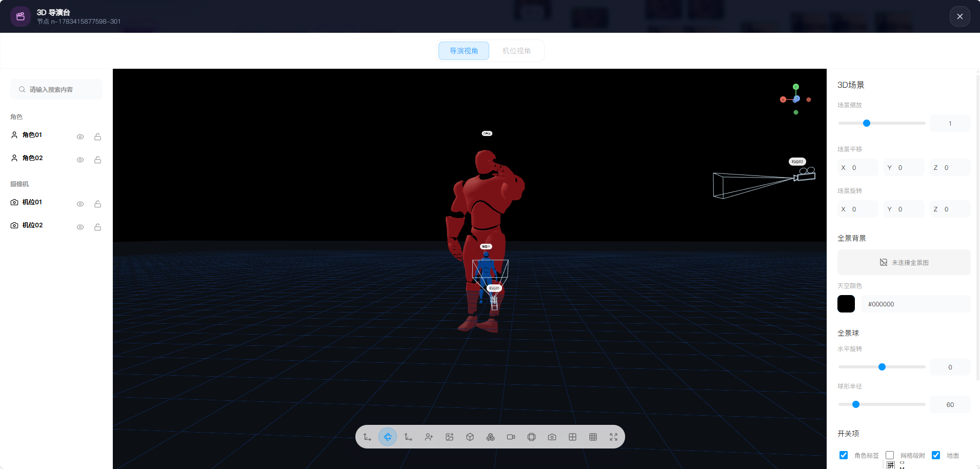The image size is (980, 469).
Task: Click the 未连接全景图 button
Action: tap(904, 262)
